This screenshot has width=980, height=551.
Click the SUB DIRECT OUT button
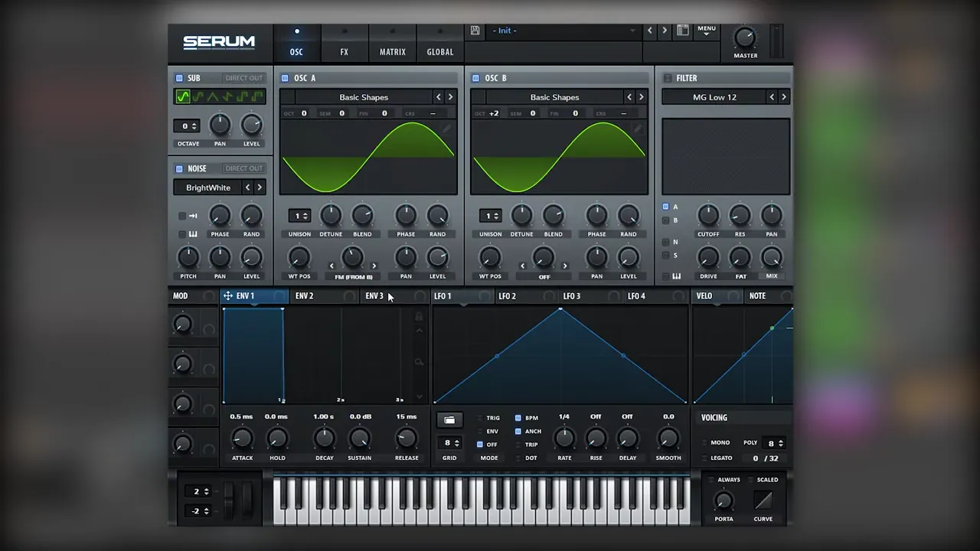pyautogui.click(x=244, y=78)
